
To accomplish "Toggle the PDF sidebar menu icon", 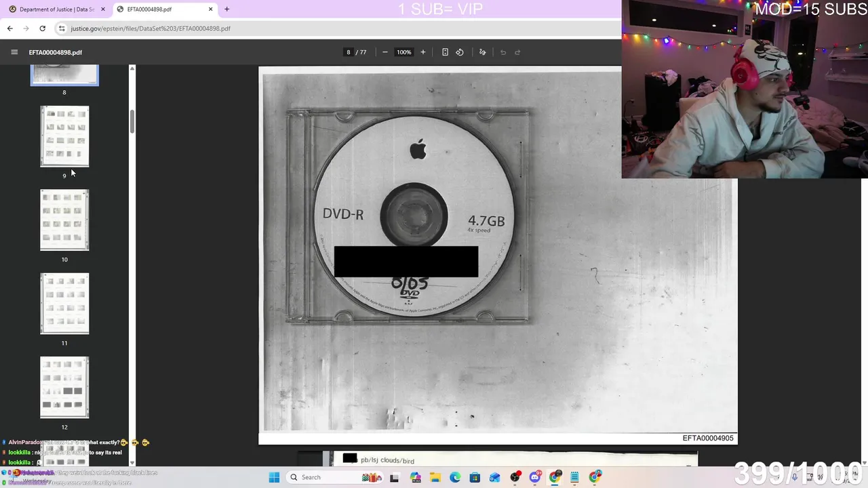I will (x=14, y=52).
